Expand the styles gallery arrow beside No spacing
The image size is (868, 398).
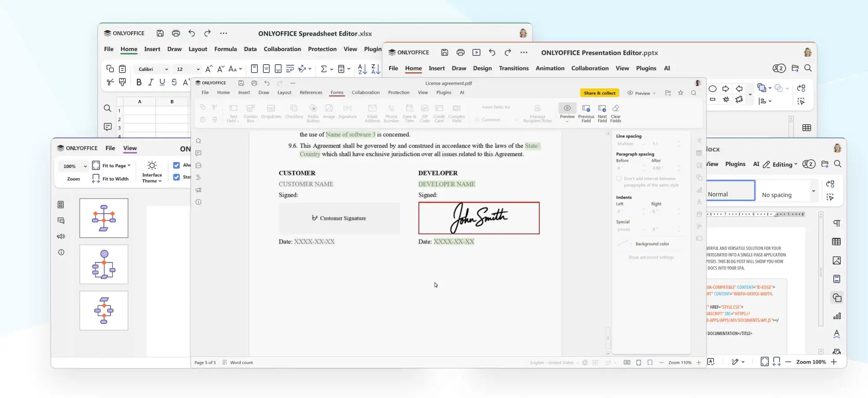point(813,191)
